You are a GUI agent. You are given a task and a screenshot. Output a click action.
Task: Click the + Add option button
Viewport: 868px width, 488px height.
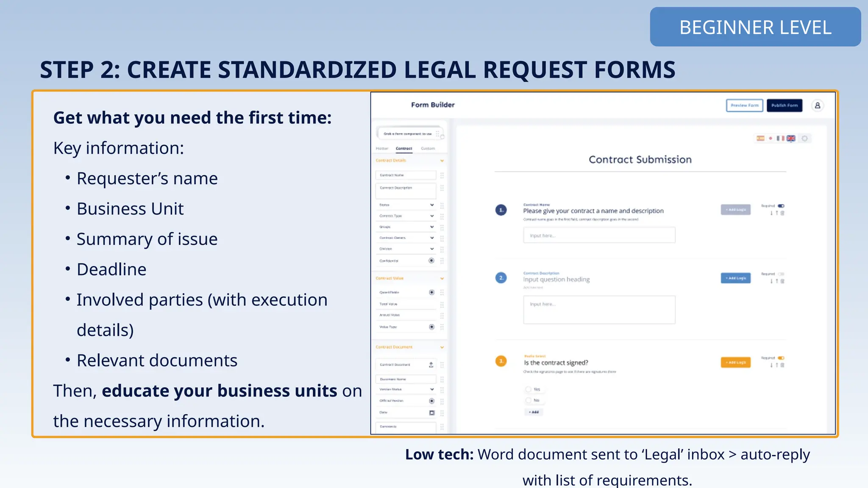pos(534,412)
